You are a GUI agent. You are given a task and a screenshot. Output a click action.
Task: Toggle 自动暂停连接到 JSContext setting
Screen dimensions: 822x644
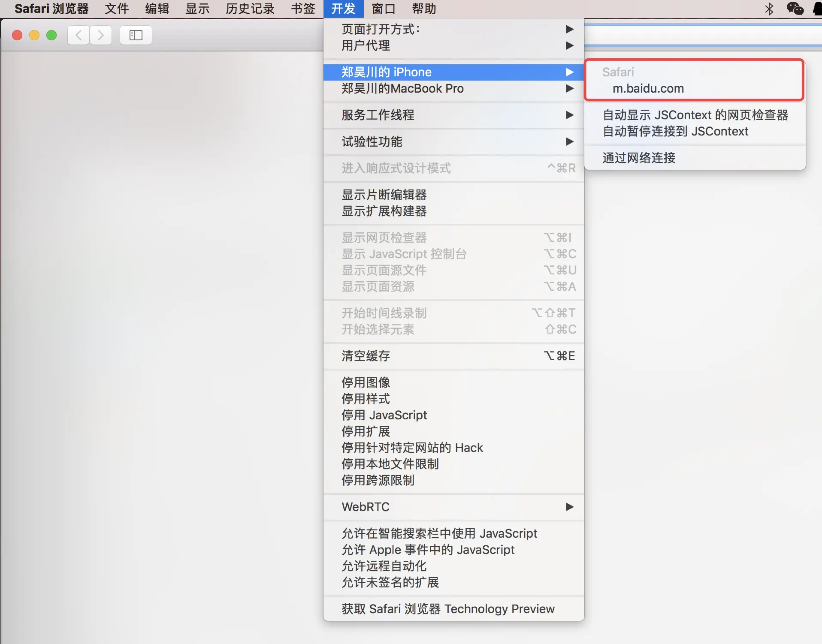tap(675, 131)
